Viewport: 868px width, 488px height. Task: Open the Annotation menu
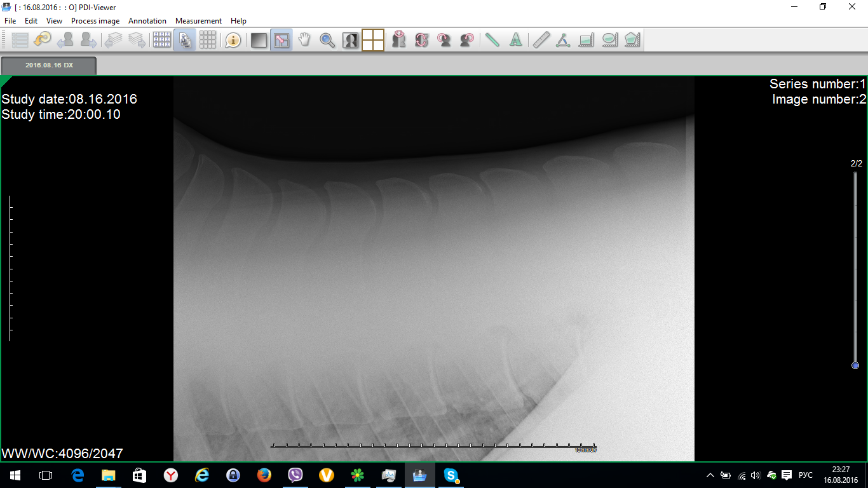coord(147,21)
